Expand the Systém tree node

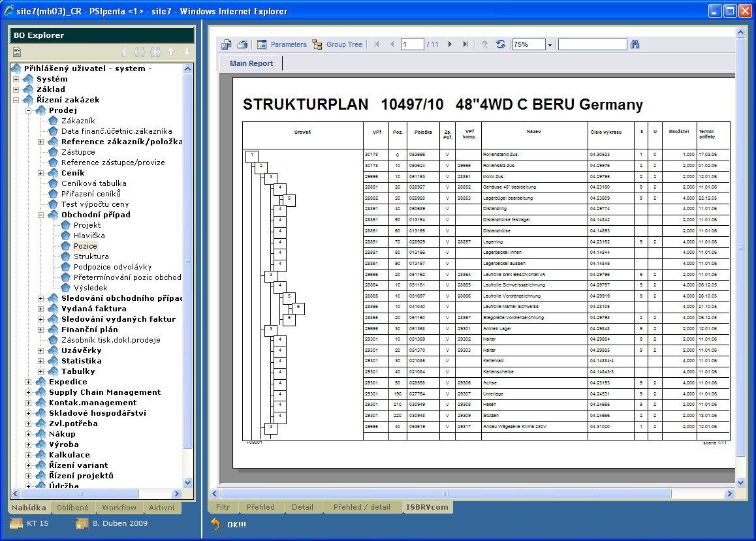16,79
